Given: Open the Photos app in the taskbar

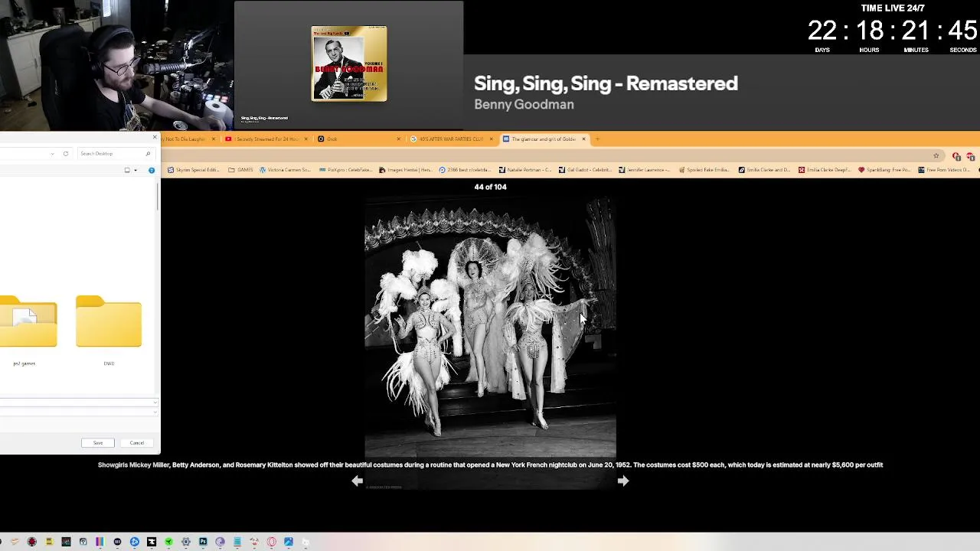Looking at the screenshot, I should click(x=289, y=542).
